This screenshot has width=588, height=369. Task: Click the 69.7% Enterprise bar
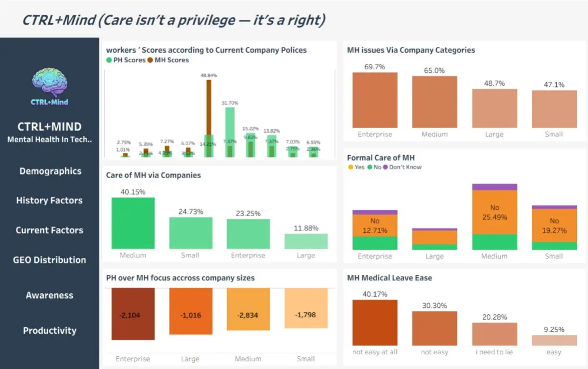pyautogui.click(x=375, y=100)
